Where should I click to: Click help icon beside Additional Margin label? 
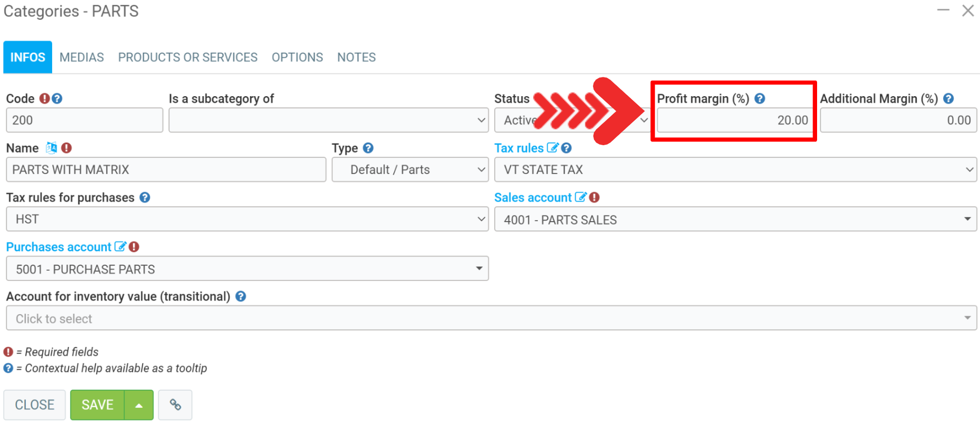(x=949, y=99)
